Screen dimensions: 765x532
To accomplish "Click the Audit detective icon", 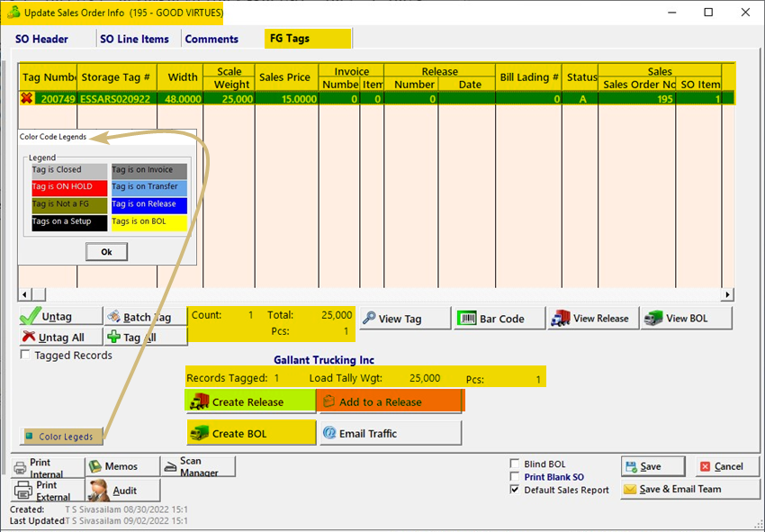I will [99, 490].
